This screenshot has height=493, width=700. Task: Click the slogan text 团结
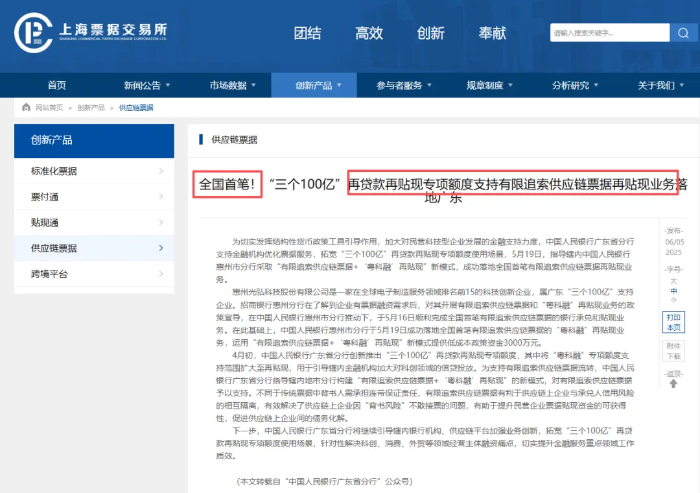pos(307,33)
